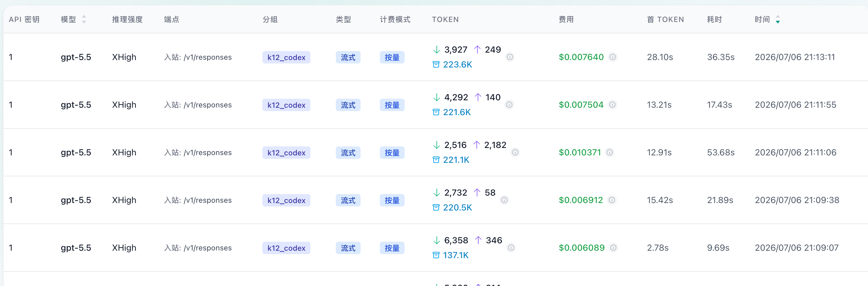Viewport: 868px width, 286px height.
Task: Click info icon beside $0.006912 cost
Action: 612,200
